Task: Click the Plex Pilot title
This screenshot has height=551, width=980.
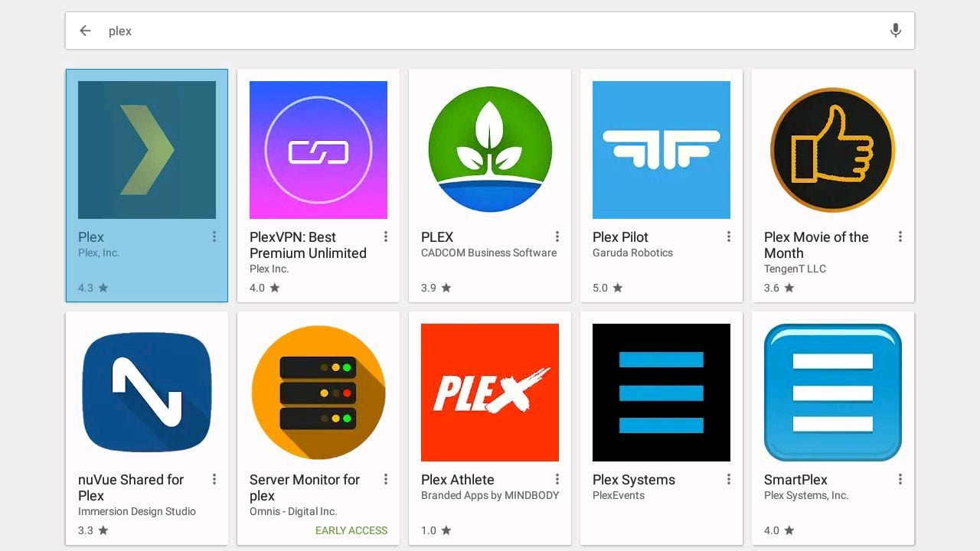Action: click(620, 237)
